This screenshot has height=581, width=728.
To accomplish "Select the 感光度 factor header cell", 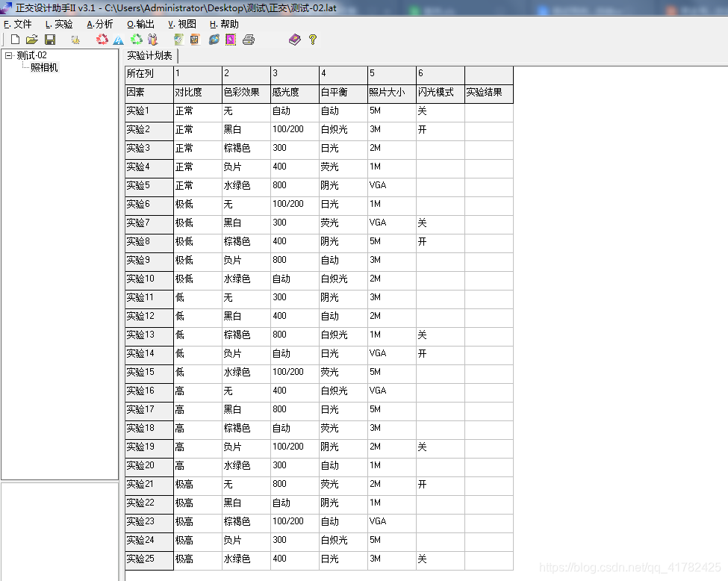I will pyautogui.click(x=295, y=93).
